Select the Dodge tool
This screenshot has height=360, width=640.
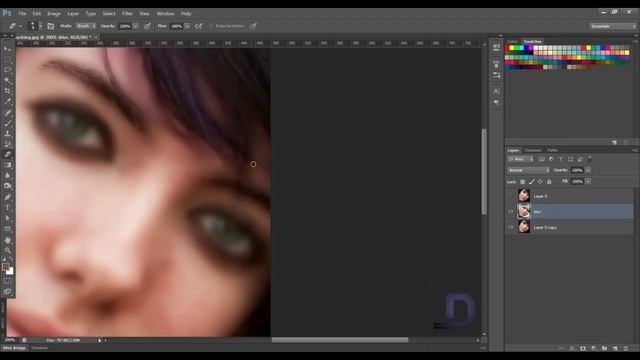[x=7, y=187]
